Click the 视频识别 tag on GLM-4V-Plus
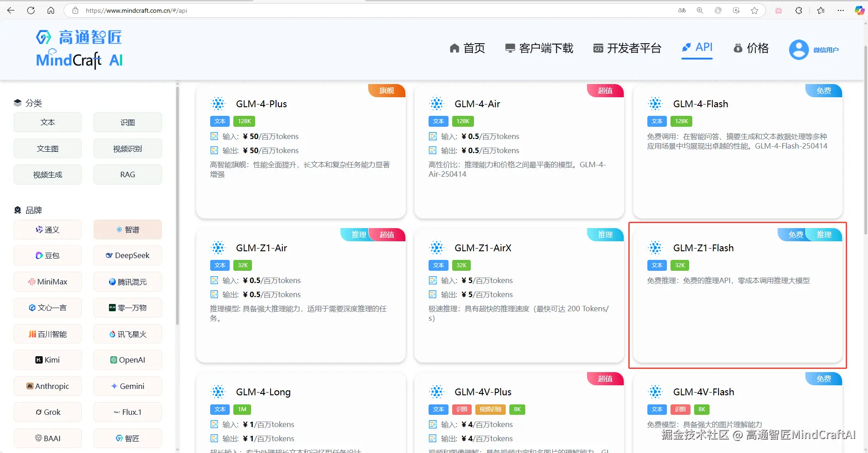This screenshot has width=868, height=453. click(490, 409)
